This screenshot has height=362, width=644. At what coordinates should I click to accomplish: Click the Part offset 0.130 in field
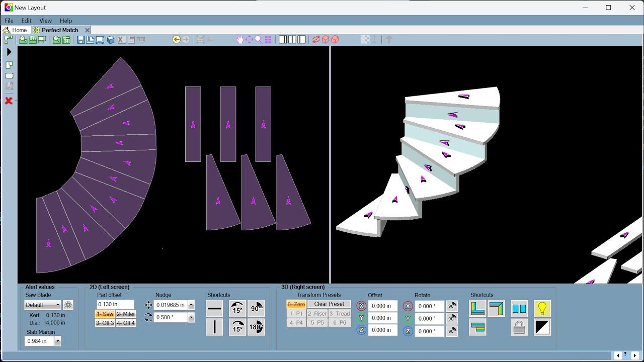point(116,305)
